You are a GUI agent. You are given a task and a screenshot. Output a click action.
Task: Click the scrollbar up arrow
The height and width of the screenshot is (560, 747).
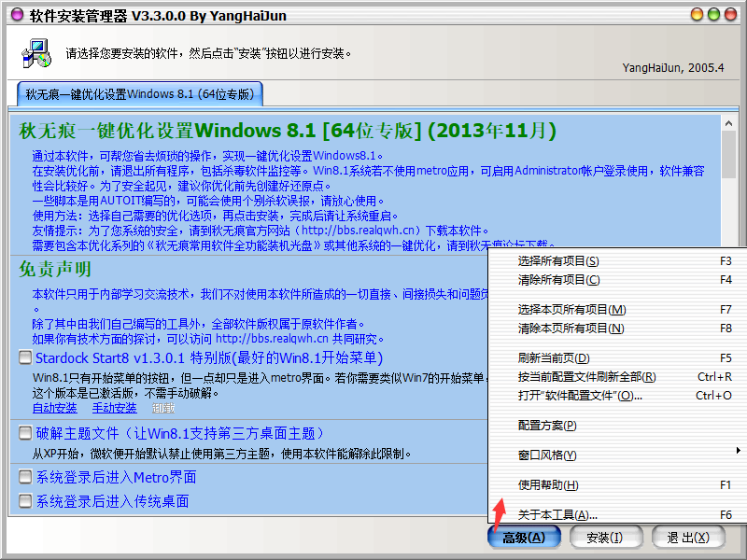[x=728, y=123]
